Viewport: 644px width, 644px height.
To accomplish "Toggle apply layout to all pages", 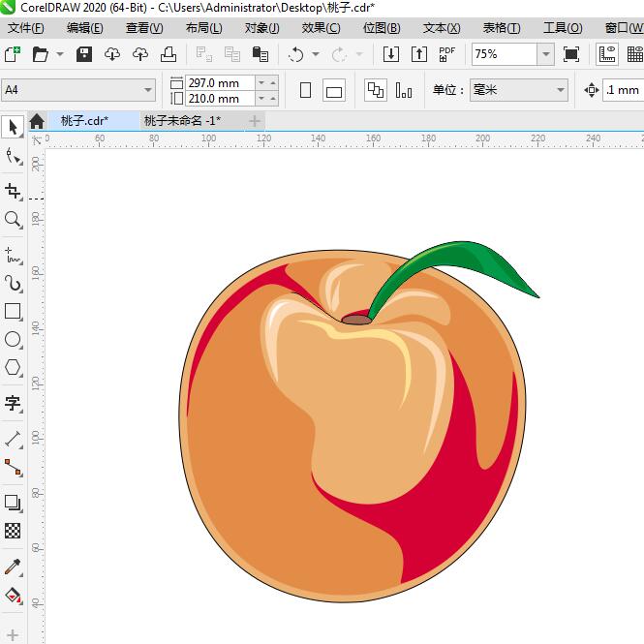I will point(376,90).
